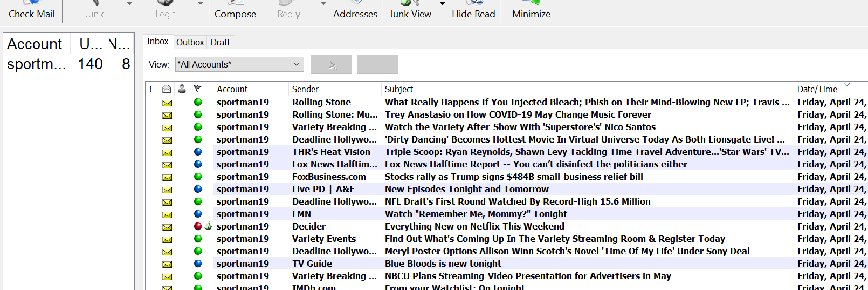Click envelope icon of TV Guide message
This screenshot has width=868, height=290.
pyautogui.click(x=167, y=264)
